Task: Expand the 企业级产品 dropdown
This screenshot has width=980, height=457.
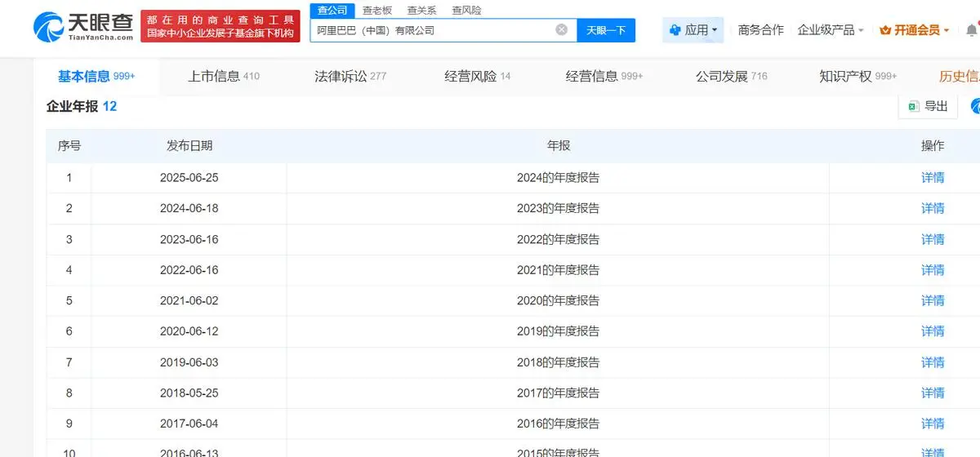Action: [831, 30]
